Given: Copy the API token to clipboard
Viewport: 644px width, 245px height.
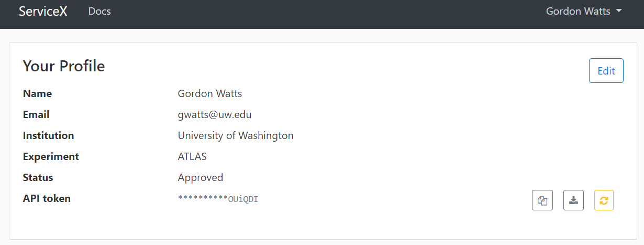Looking at the screenshot, I should click(x=542, y=200).
